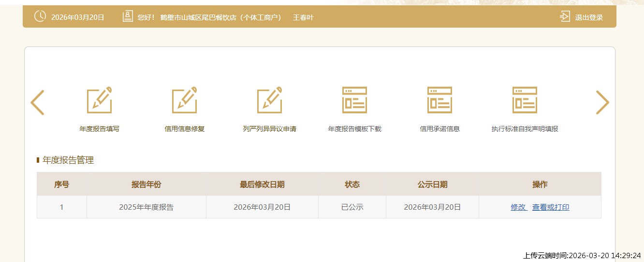Click the logout door icon
644x262 pixels.
tap(565, 17)
